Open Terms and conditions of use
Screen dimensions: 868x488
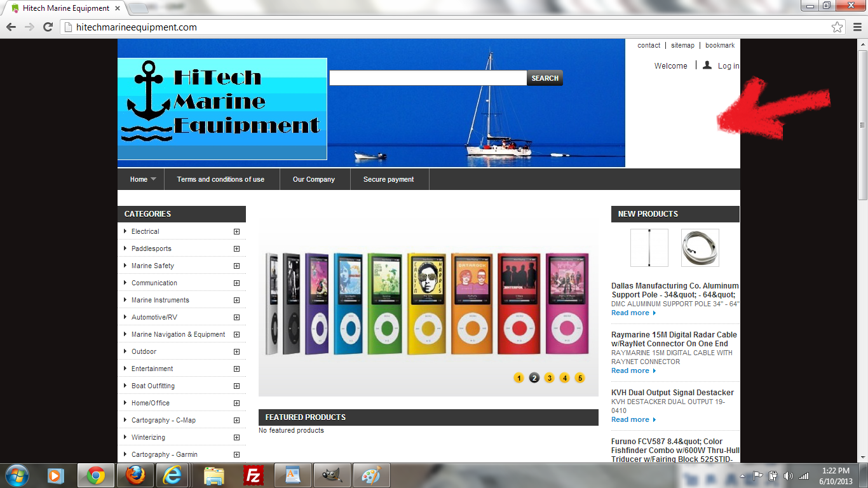220,179
